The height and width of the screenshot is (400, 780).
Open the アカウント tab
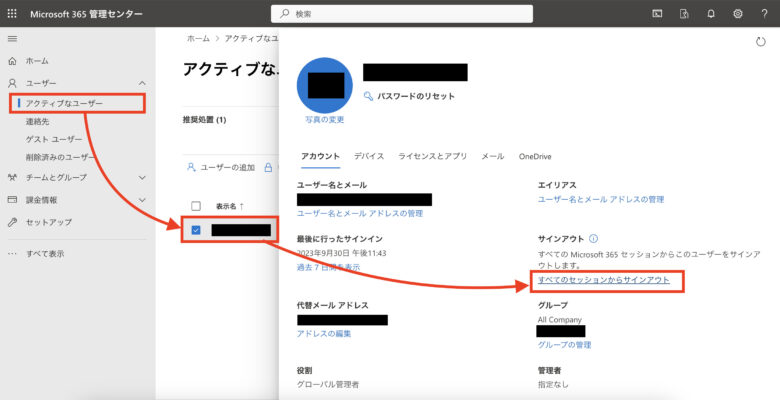[x=320, y=156]
